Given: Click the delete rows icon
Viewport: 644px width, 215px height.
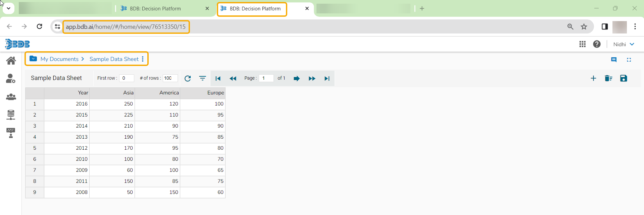Looking at the screenshot, I should pyautogui.click(x=608, y=78).
